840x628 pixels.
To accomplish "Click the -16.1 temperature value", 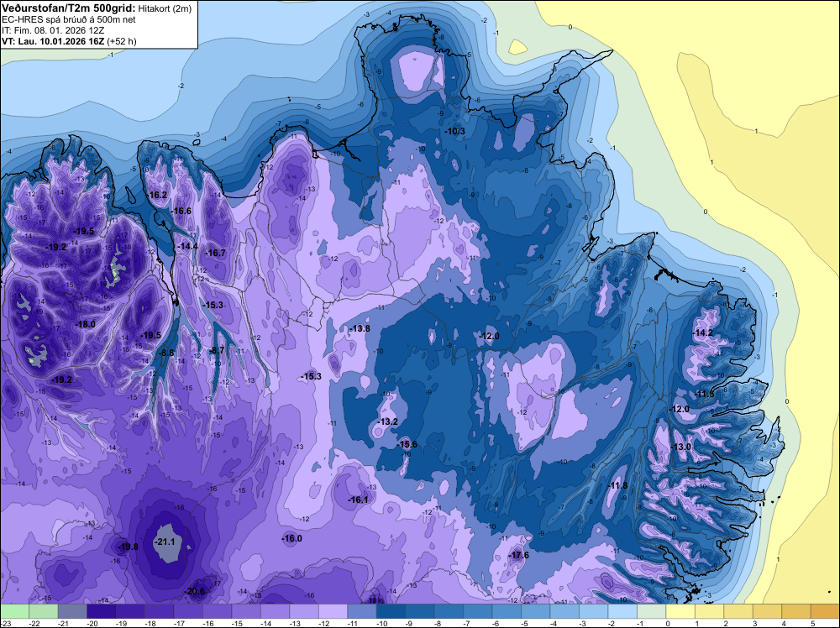I will click(359, 500).
